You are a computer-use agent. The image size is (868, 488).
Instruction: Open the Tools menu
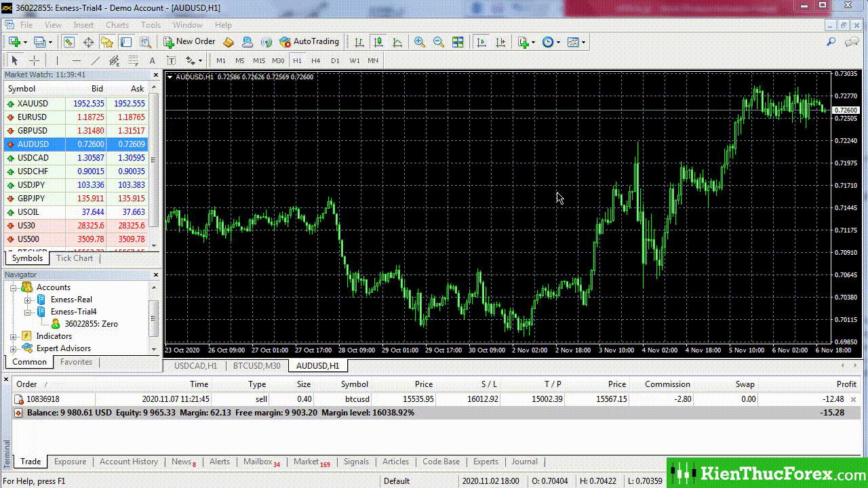tap(151, 25)
